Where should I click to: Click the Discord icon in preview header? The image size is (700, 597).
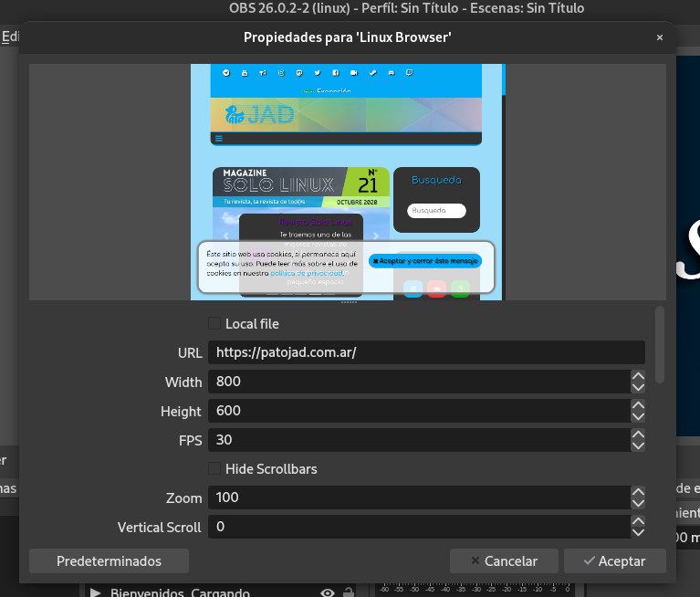click(x=392, y=73)
